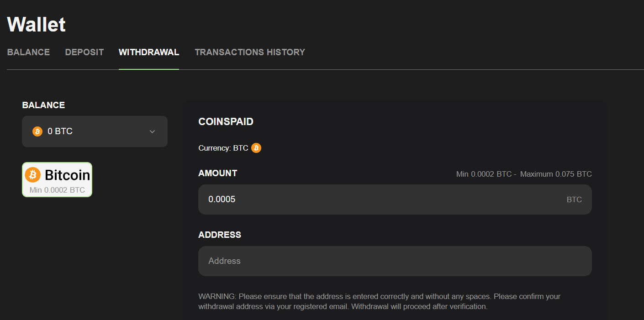The image size is (644, 320).
Task: Click inside the Address input field
Action: point(395,261)
